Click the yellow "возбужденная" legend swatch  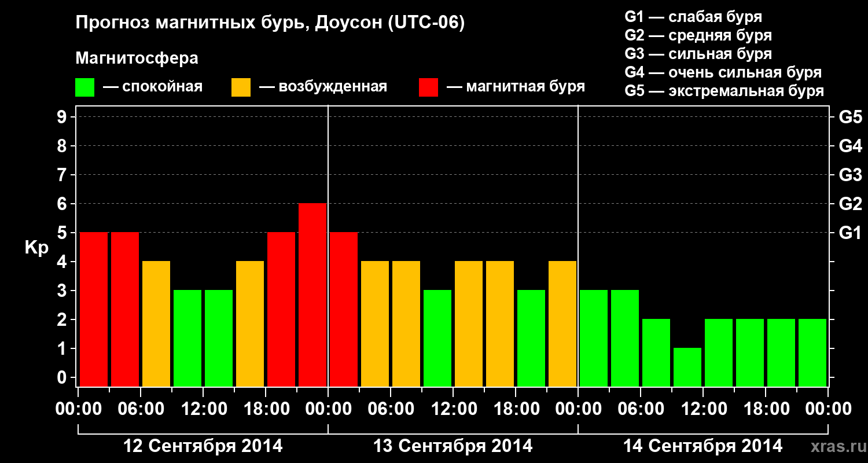tap(241, 87)
